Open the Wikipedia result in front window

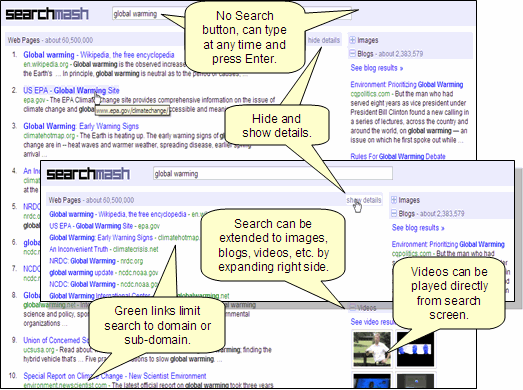tap(118, 214)
